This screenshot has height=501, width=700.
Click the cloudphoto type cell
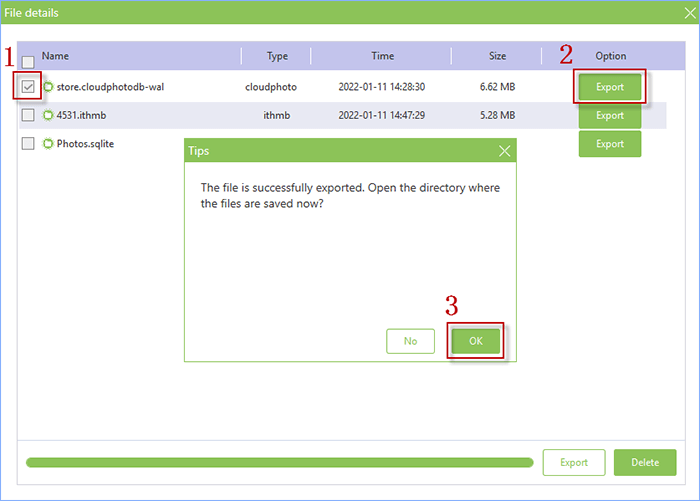coord(271,87)
